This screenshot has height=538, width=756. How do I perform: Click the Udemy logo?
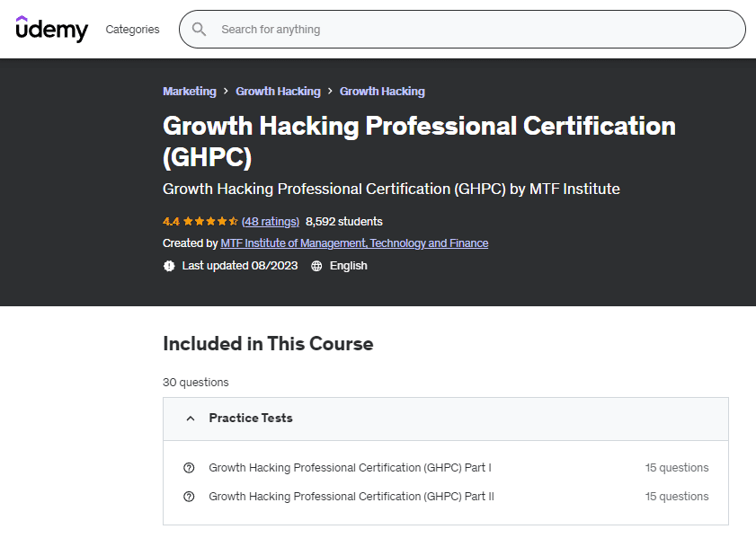tap(52, 29)
